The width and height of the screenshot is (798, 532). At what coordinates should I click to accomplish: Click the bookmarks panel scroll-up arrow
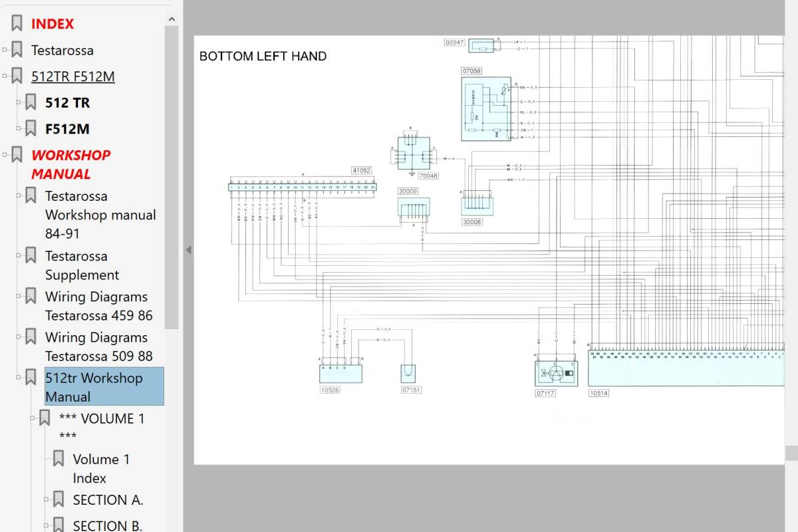(x=172, y=19)
